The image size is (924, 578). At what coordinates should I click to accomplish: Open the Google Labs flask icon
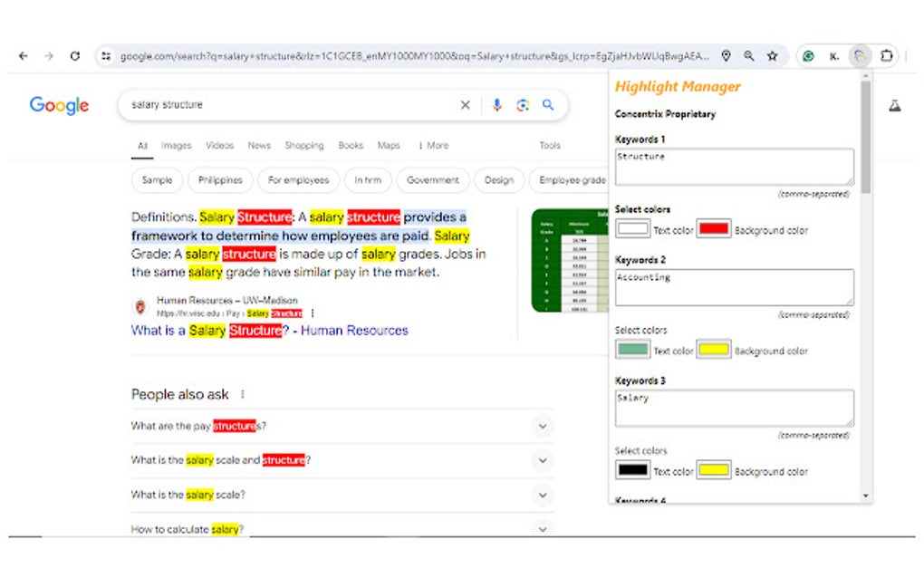point(895,105)
